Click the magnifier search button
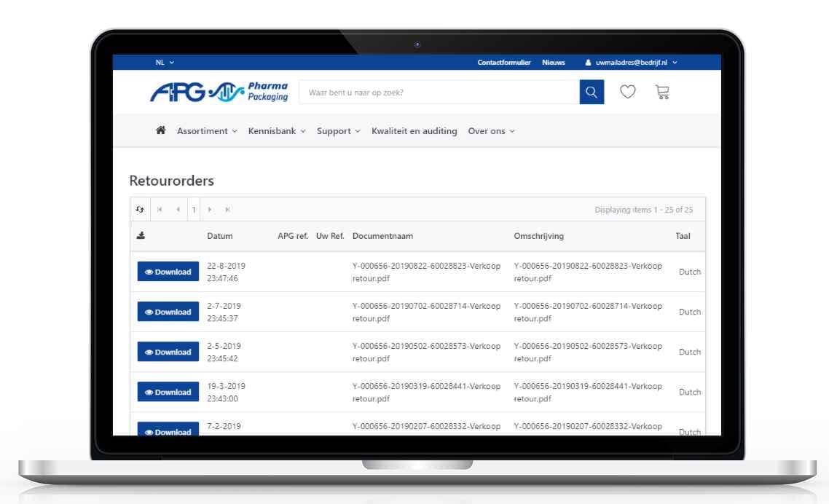 pos(592,92)
